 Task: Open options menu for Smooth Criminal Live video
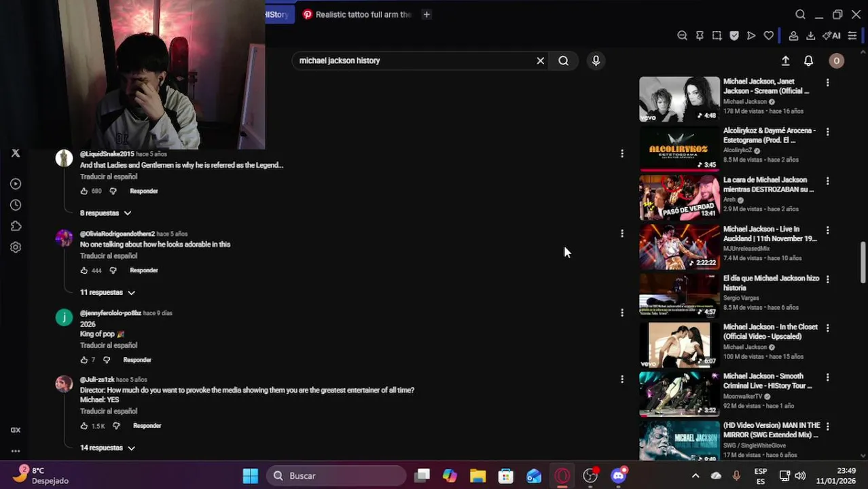tap(827, 377)
